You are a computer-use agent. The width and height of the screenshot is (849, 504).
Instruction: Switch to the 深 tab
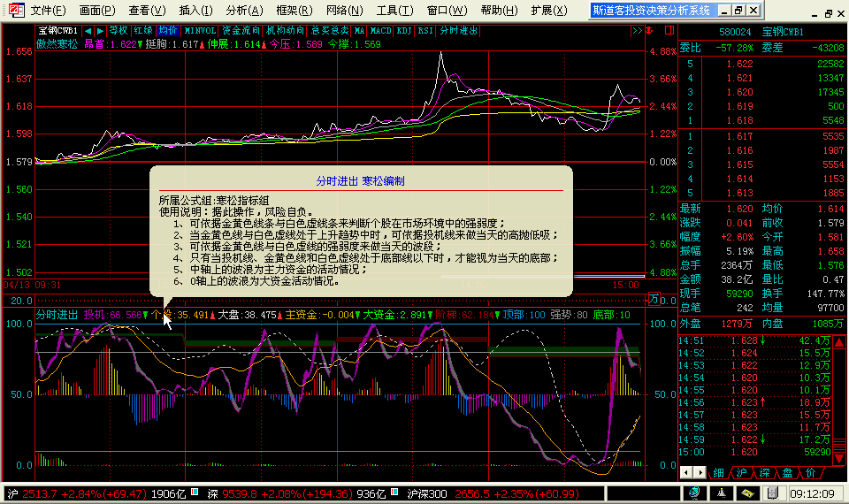[x=764, y=472]
